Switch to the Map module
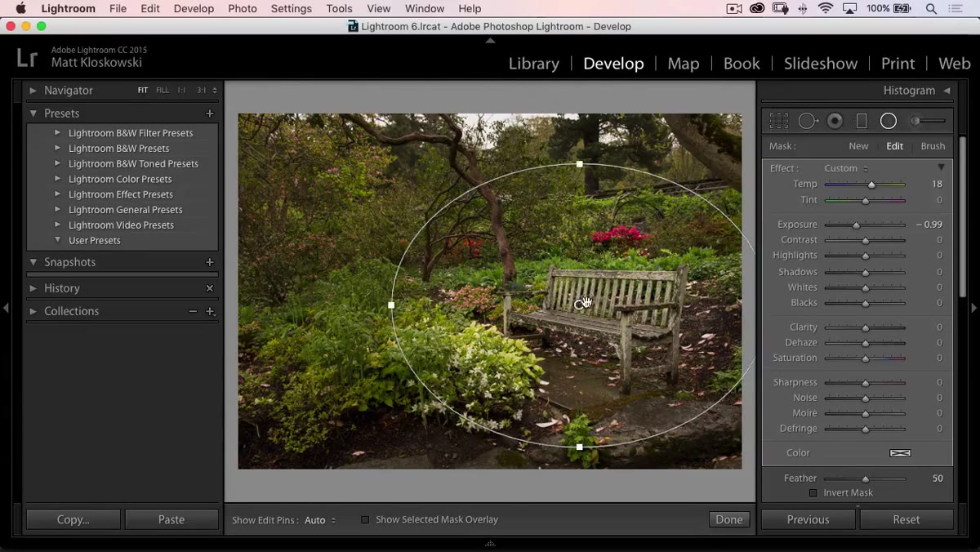 684,64
